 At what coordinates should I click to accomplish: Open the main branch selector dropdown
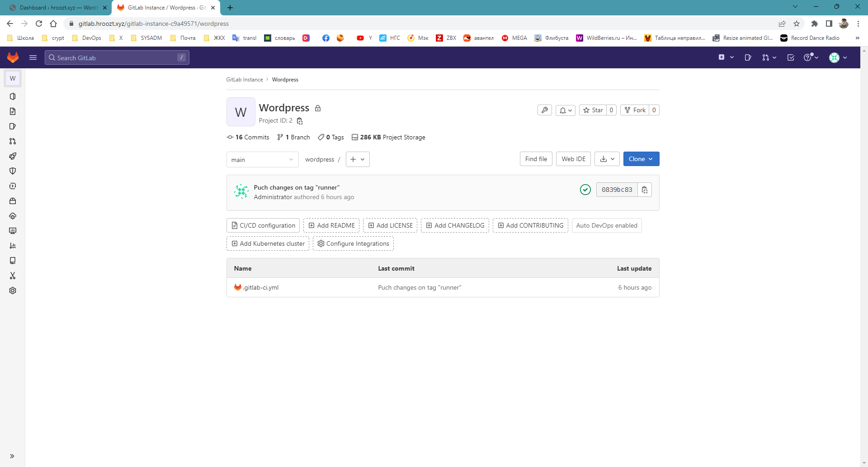click(x=262, y=159)
